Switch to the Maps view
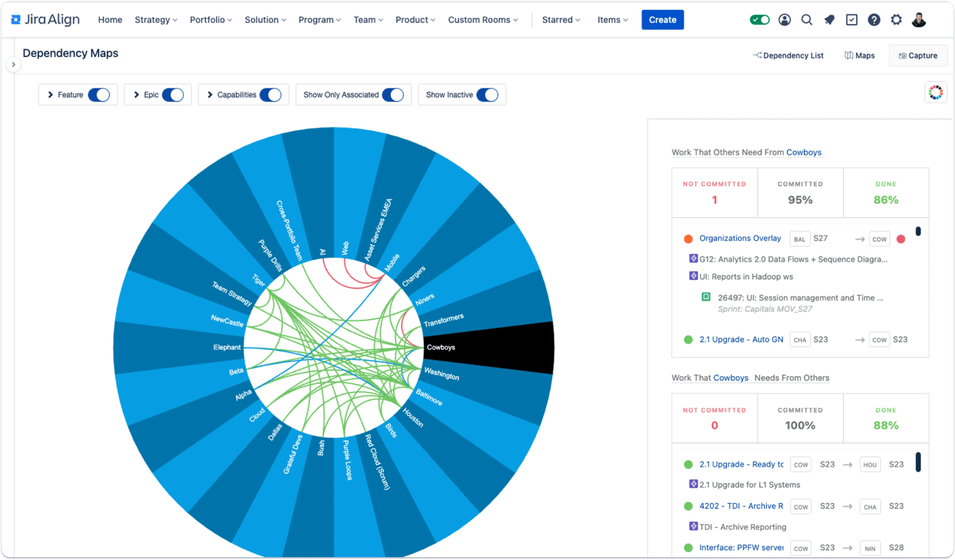Screen dimensions: 955x560 tap(859, 56)
